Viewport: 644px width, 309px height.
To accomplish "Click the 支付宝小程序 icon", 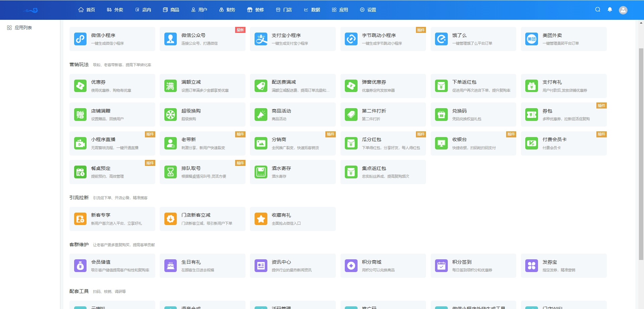I will (x=261, y=39).
